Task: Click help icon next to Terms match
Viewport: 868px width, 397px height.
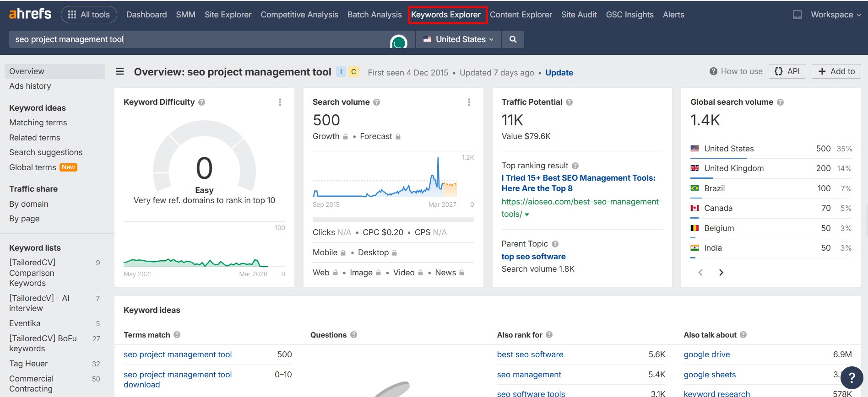Action: tap(177, 335)
